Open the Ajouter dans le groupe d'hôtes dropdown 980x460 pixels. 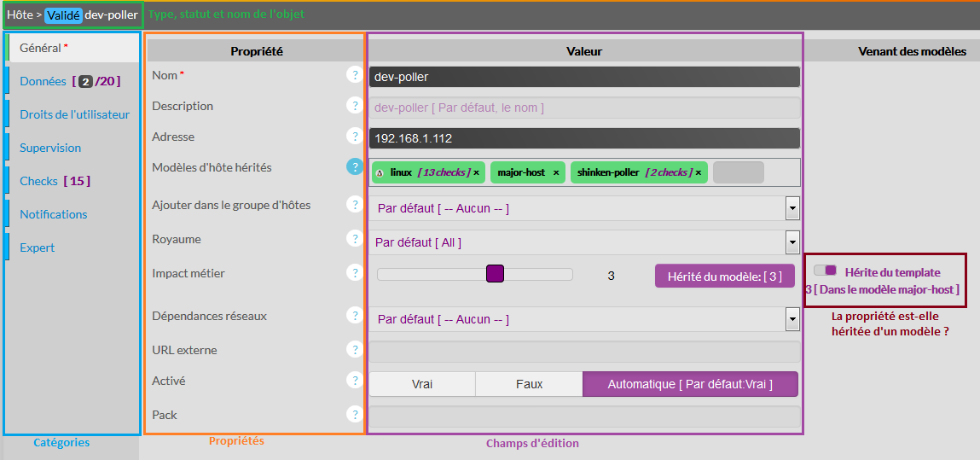coord(792,208)
